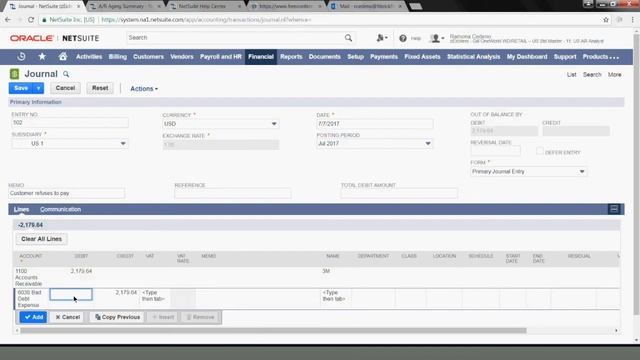640x360 pixels.
Task: Open the Payments menu
Action: click(x=384, y=57)
